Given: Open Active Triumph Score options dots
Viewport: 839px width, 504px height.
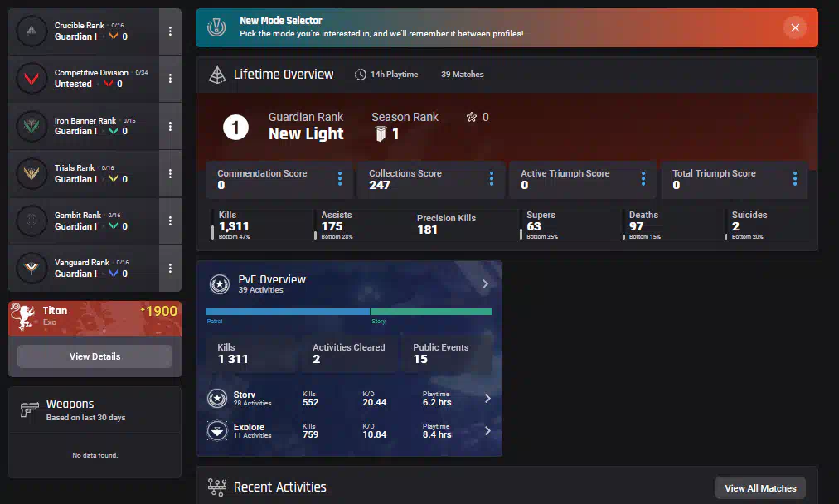Looking at the screenshot, I should pos(643,179).
